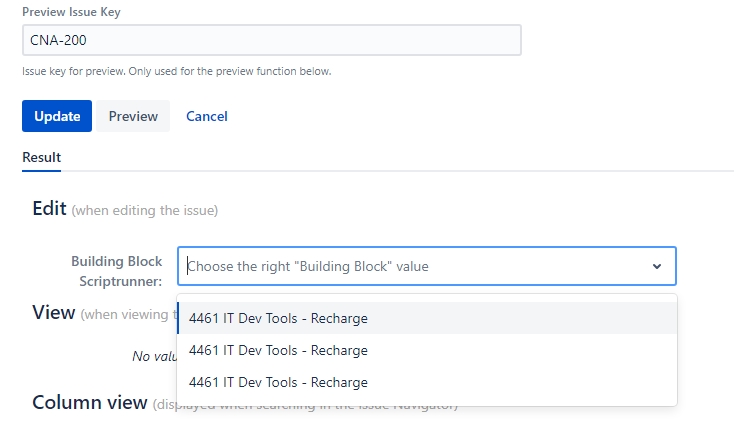
Task: Click the Building Block Scriptrunner field label
Action: point(117,271)
